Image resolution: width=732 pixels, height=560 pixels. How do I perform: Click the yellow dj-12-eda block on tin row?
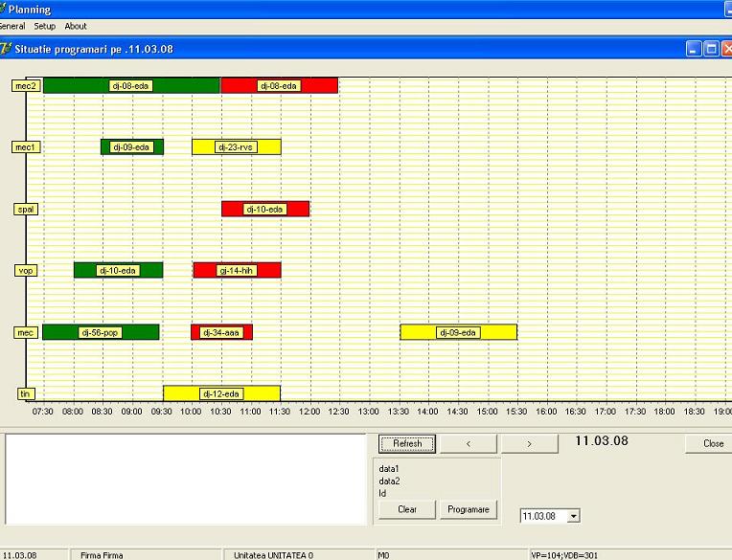[x=221, y=393]
